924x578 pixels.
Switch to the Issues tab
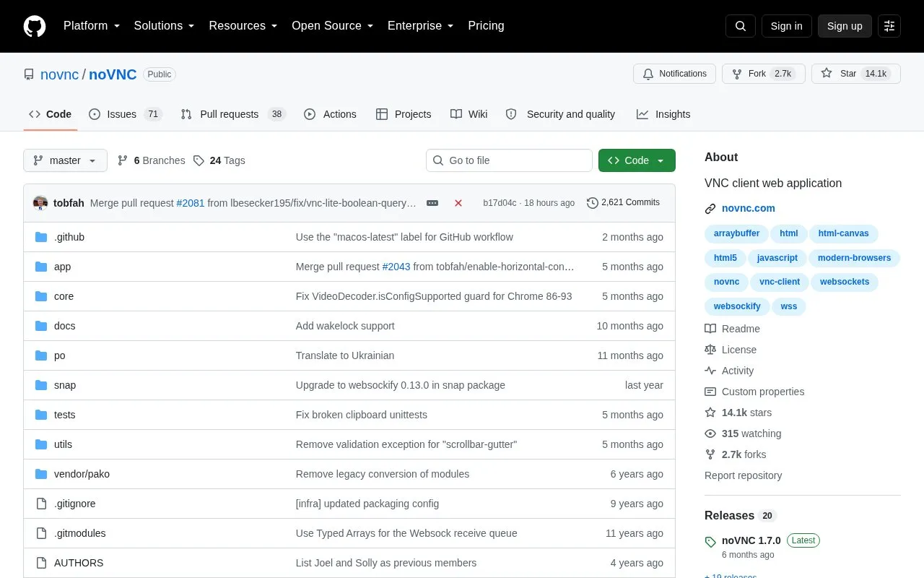click(x=126, y=114)
